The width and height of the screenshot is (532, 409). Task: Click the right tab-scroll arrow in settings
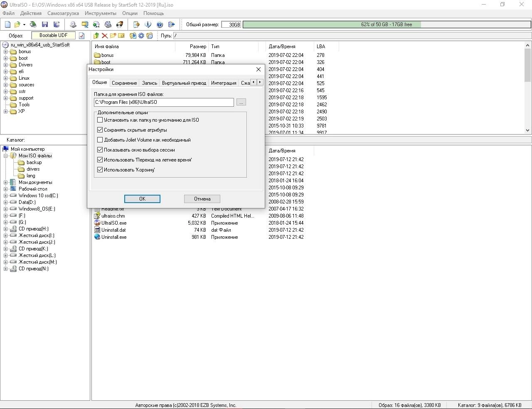coord(260,82)
